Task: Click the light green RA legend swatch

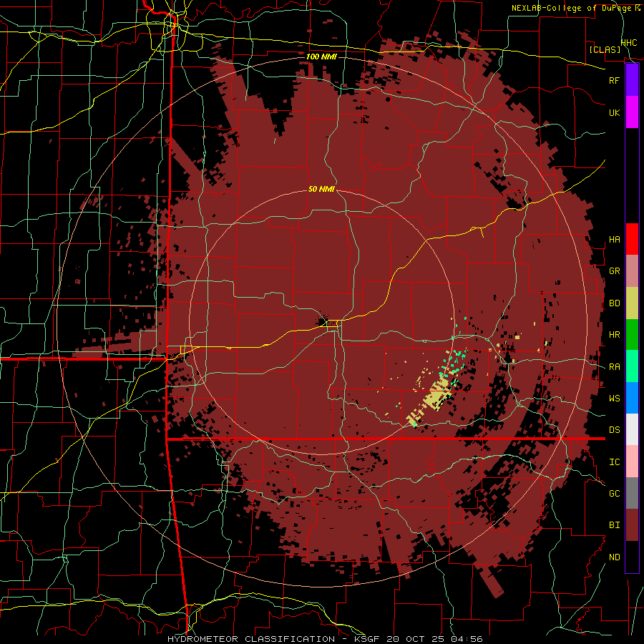Action: click(632, 366)
